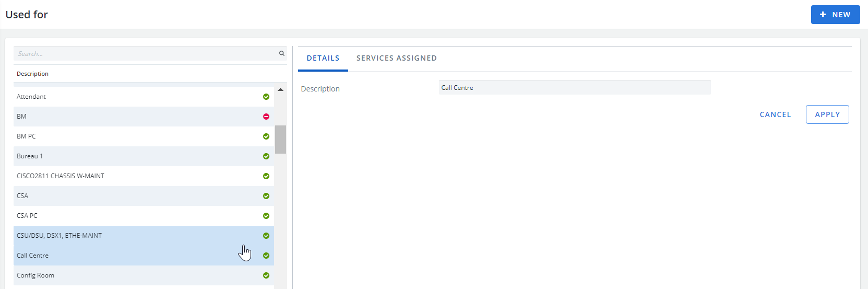Click into the Search box
The width and height of the screenshot is (868, 289).
[146, 53]
